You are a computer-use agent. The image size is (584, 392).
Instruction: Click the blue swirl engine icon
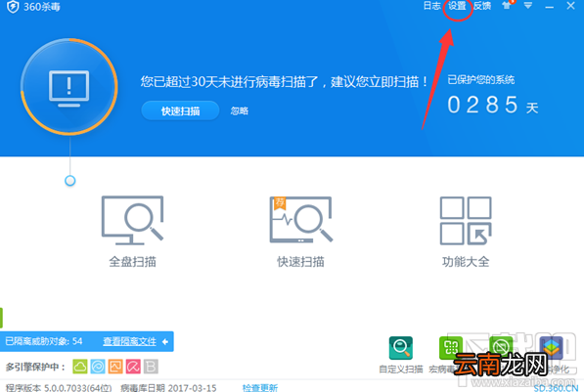click(98, 367)
